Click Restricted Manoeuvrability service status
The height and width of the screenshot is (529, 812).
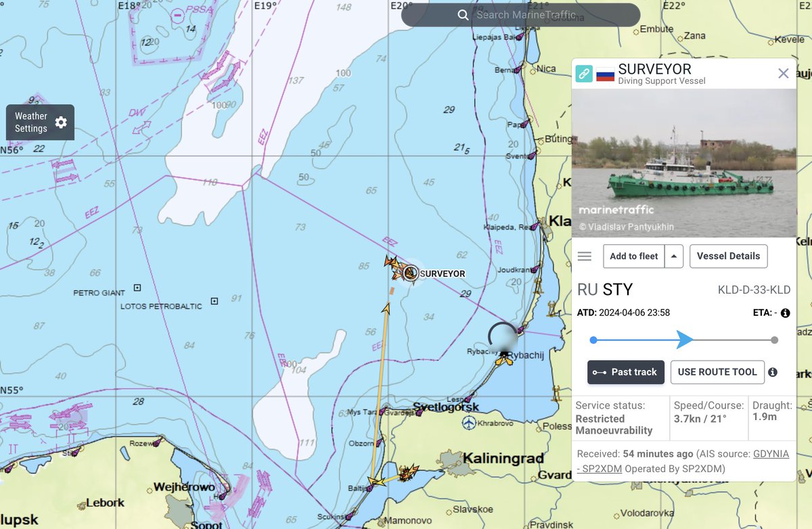click(614, 425)
